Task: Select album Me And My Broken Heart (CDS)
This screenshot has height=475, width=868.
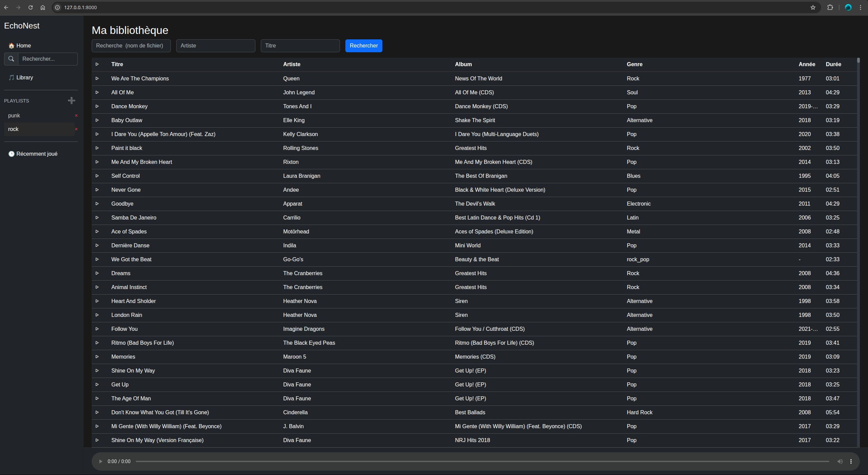Action: click(x=493, y=162)
